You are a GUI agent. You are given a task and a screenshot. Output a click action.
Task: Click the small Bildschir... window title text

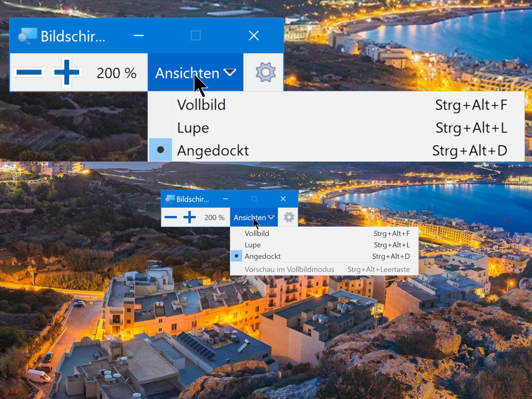(193, 199)
